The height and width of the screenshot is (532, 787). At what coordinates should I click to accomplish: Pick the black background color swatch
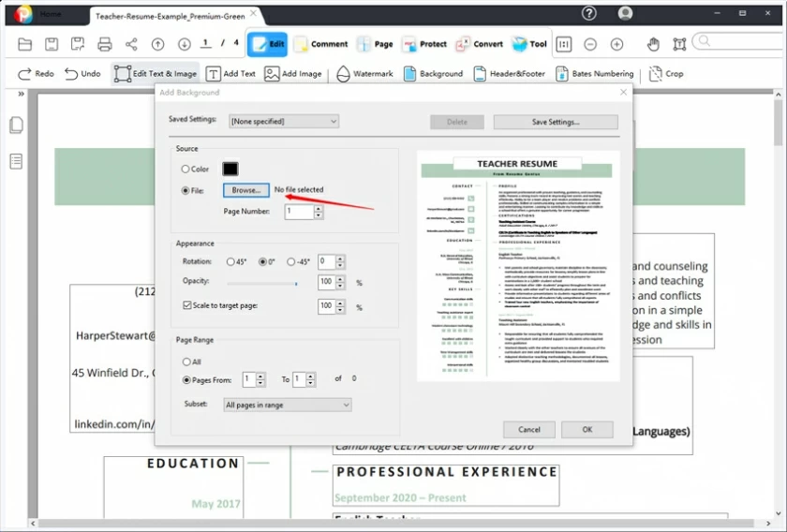tap(230, 170)
